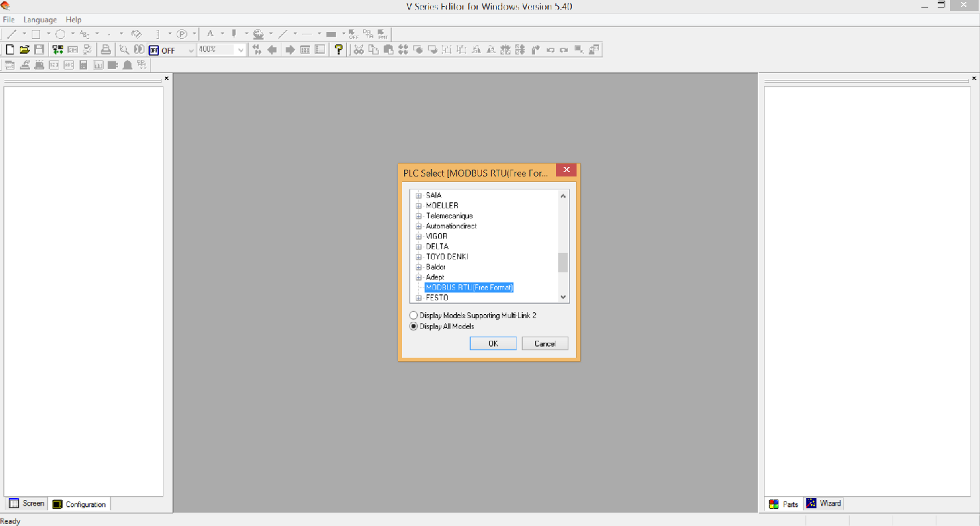980x526 pixels.
Task: Switch to the Screen tab
Action: click(x=27, y=504)
